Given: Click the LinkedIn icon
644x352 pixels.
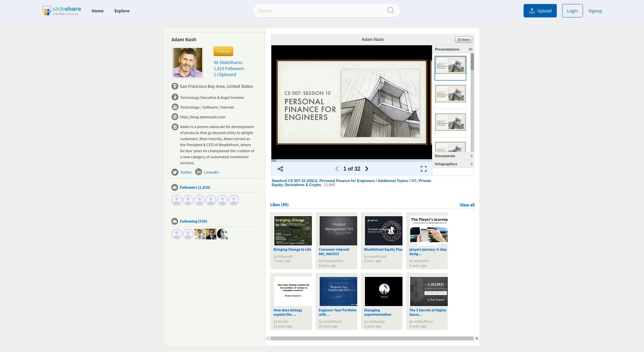Looking at the screenshot, I should click(x=199, y=172).
